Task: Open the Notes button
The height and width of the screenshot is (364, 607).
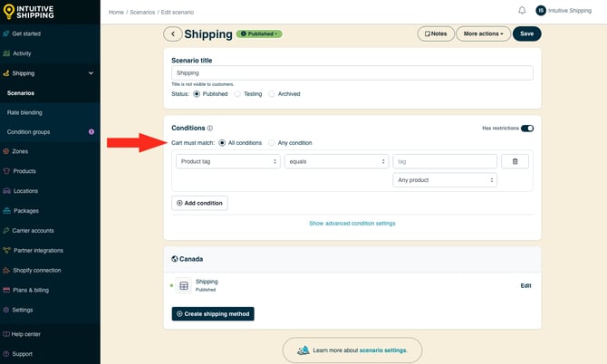Action: pyautogui.click(x=436, y=34)
